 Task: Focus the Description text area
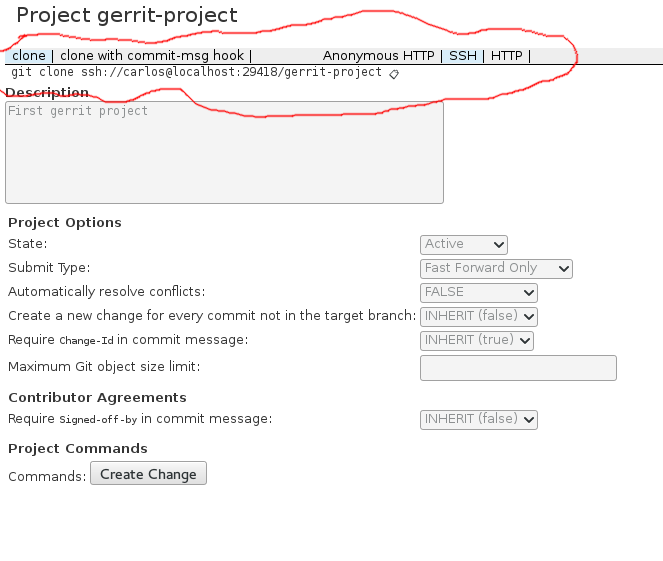coord(225,153)
